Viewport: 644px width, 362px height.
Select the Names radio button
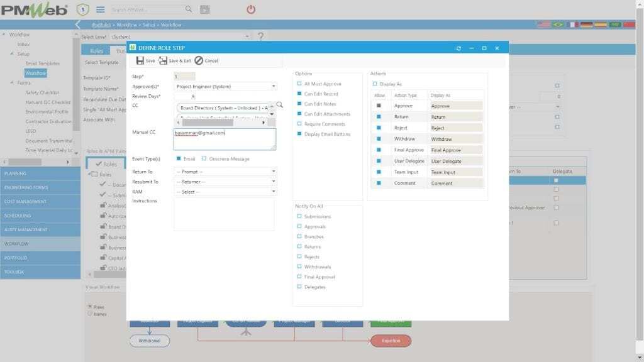pos(89,314)
